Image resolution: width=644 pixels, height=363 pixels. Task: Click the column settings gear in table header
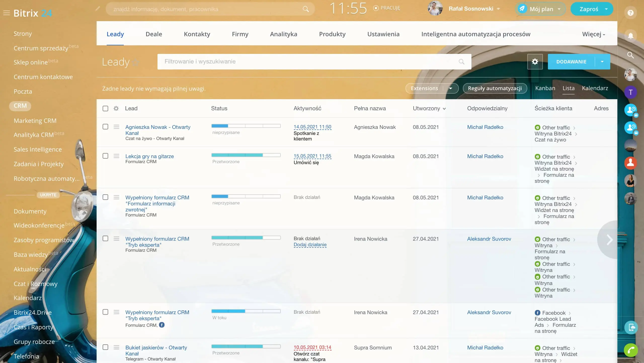coord(116,108)
